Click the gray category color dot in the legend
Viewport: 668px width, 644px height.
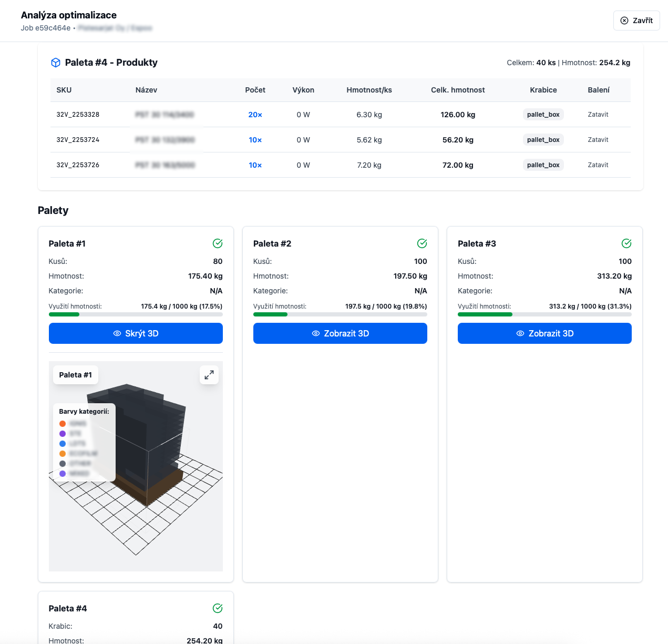coord(63,464)
